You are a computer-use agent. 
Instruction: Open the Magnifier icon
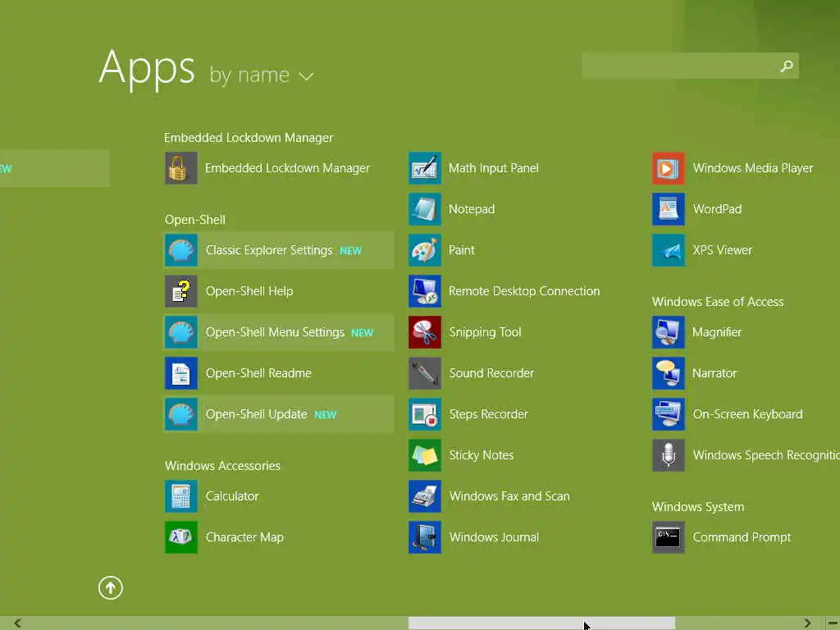(669, 332)
